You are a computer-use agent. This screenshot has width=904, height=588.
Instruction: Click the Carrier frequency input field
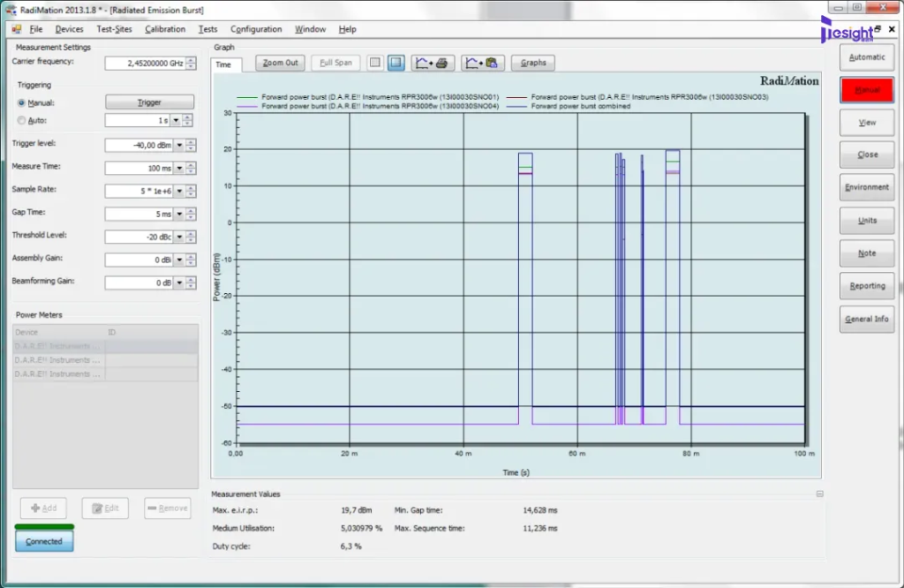pos(146,64)
